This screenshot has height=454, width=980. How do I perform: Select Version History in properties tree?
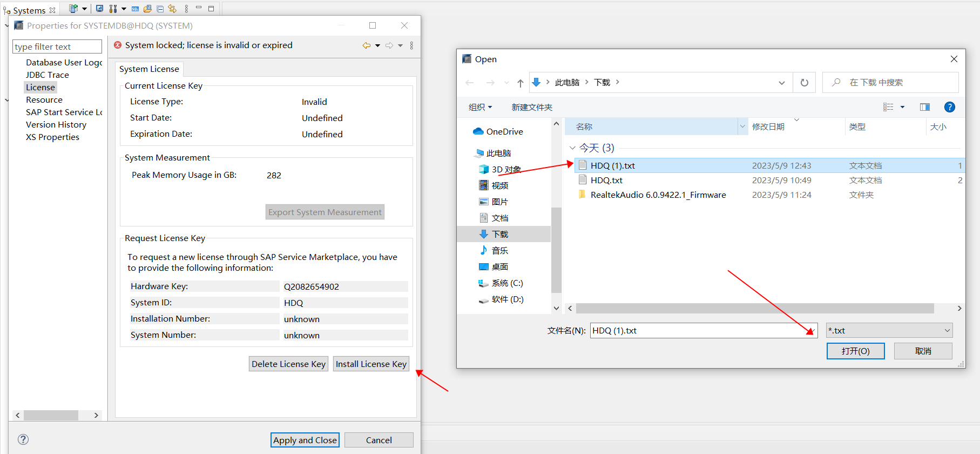(x=56, y=124)
